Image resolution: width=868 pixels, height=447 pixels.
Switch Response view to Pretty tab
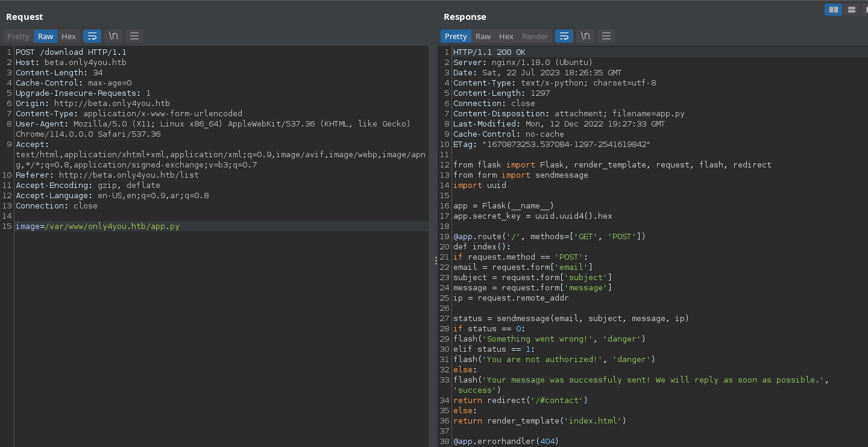[456, 36]
